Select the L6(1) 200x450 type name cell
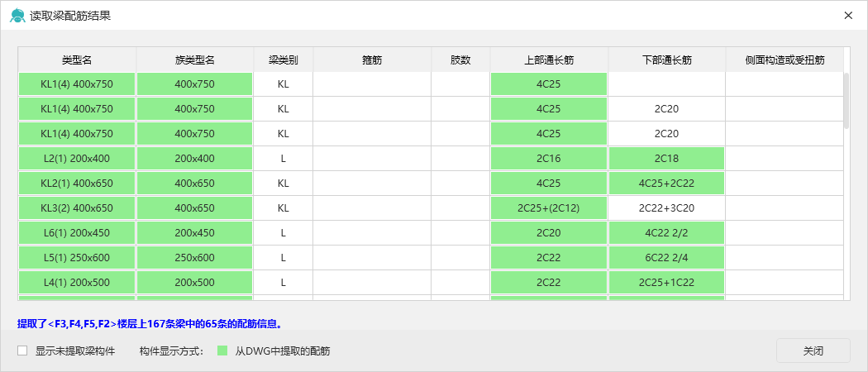Image resolution: width=868 pixels, height=372 pixels. 77,233
